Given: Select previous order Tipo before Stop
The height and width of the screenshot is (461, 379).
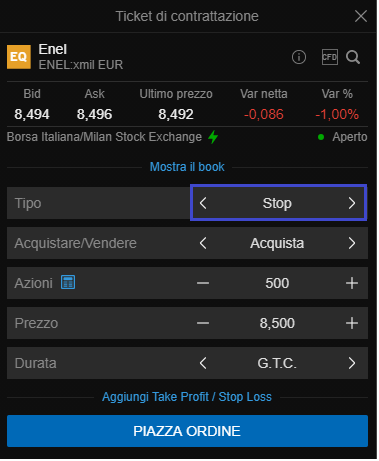Looking at the screenshot, I should 204,204.
